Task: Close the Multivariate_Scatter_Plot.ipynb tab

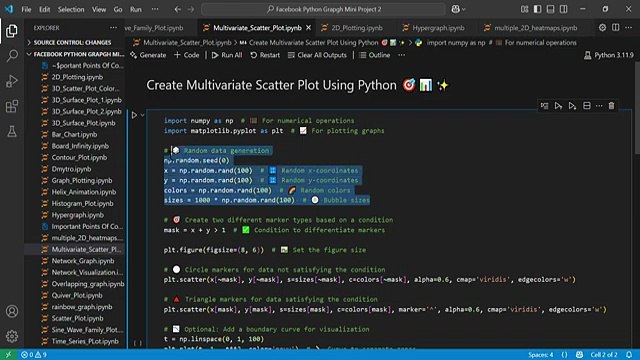Action: (x=309, y=28)
